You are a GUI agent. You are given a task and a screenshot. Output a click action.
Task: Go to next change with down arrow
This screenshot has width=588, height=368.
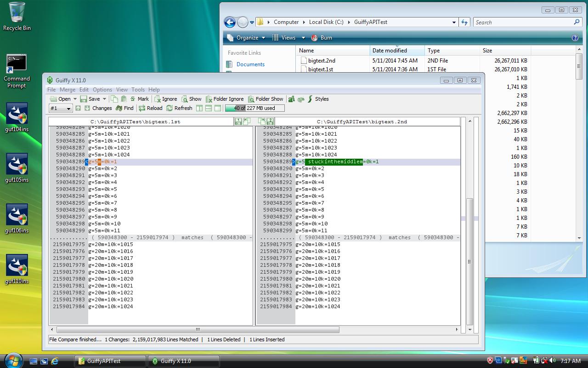87,108
